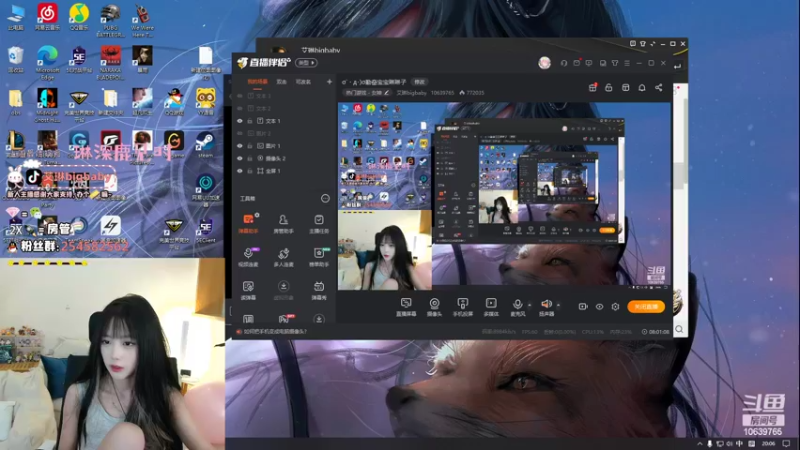Open the 弹幕秀 tool
Viewport: 800px width, 450px height.
(x=319, y=290)
